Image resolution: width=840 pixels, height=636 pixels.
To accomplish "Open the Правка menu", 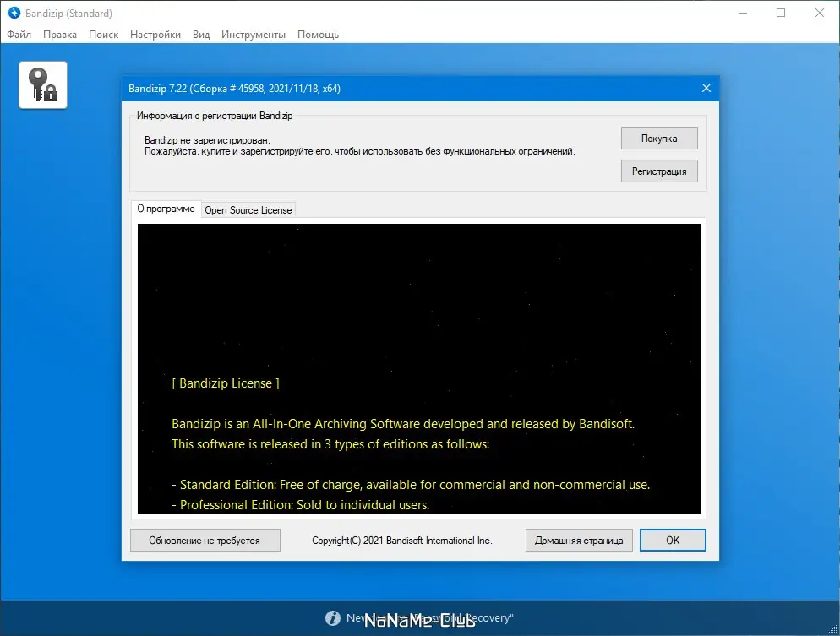I will point(59,35).
